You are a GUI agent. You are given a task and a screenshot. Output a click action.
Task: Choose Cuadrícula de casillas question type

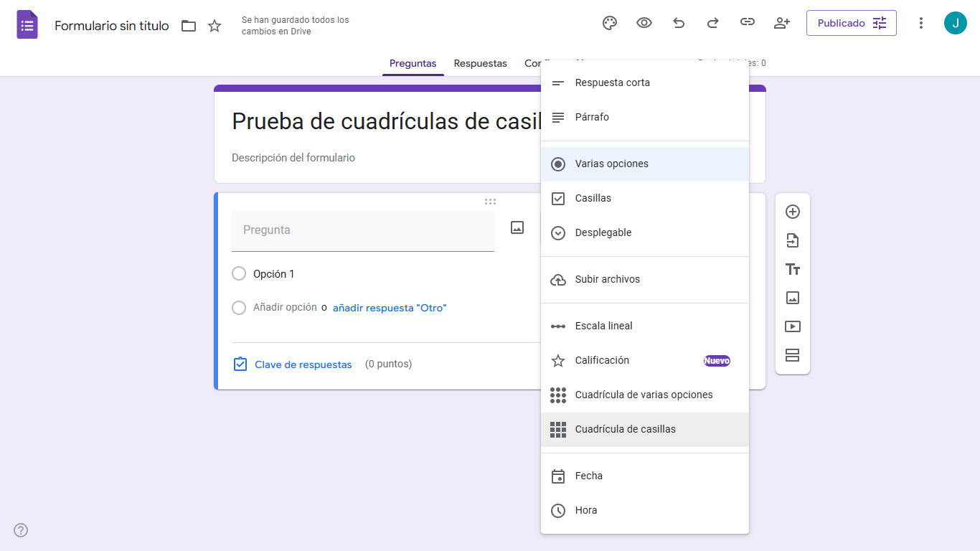tap(625, 430)
